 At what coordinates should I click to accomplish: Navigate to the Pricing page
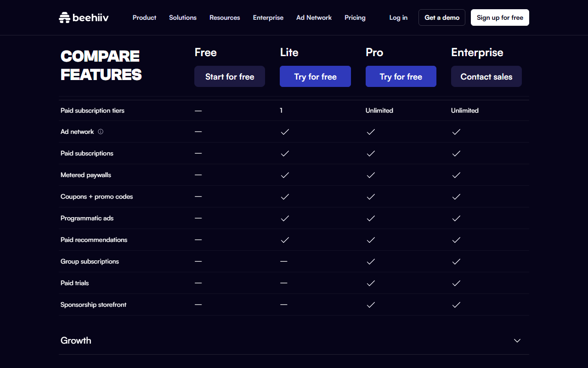[355, 17]
